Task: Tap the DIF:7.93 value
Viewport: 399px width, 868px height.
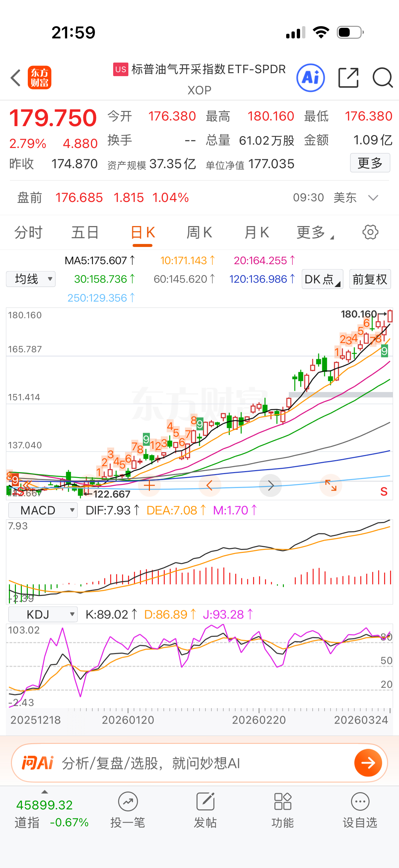Action: coord(113,510)
